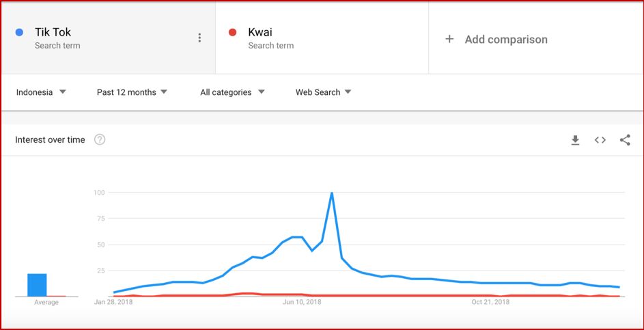Open the Tik Tok term three-dot menu
The height and width of the screenshot is (330, 644).
point(199,38)
